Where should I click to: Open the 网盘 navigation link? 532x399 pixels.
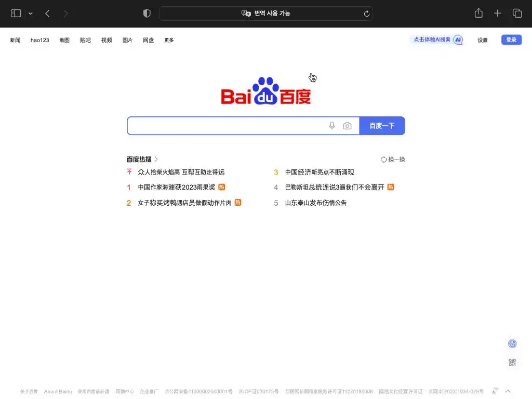pyautogui.click(x=148, y=40)
